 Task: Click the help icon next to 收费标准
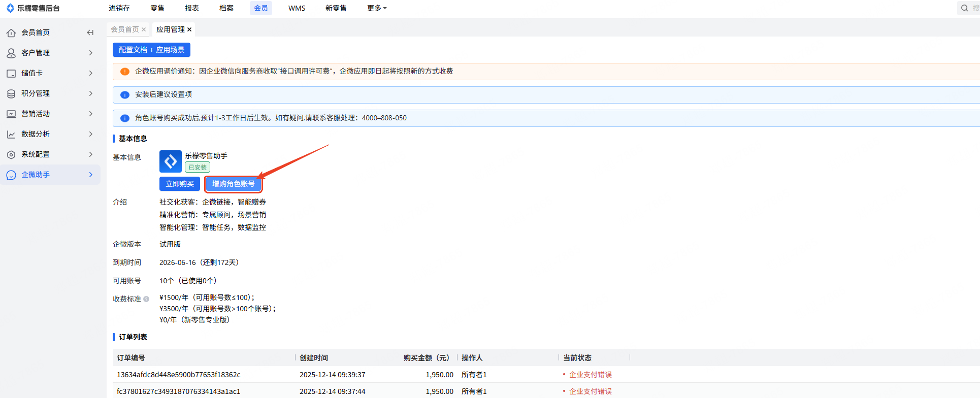(x=146, y=299)
